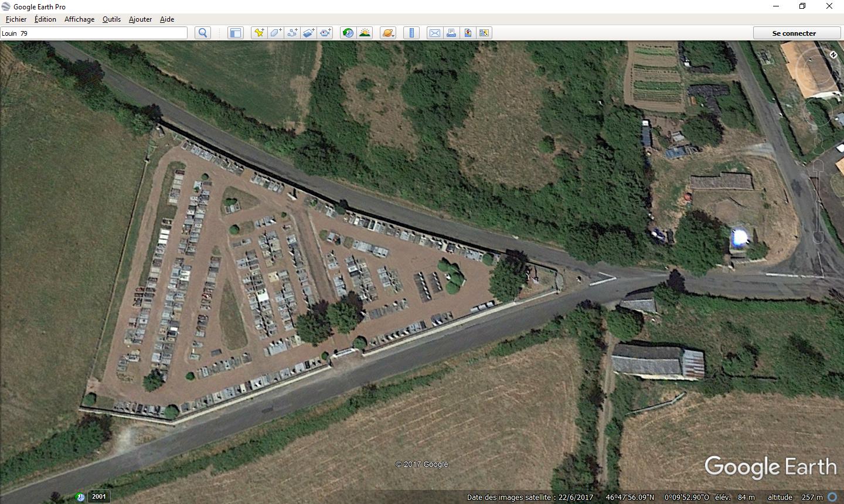Click the latitude 46°47'56.09"N readout
This screenshot has width=844, height=504.
click(x=629, y=497)
